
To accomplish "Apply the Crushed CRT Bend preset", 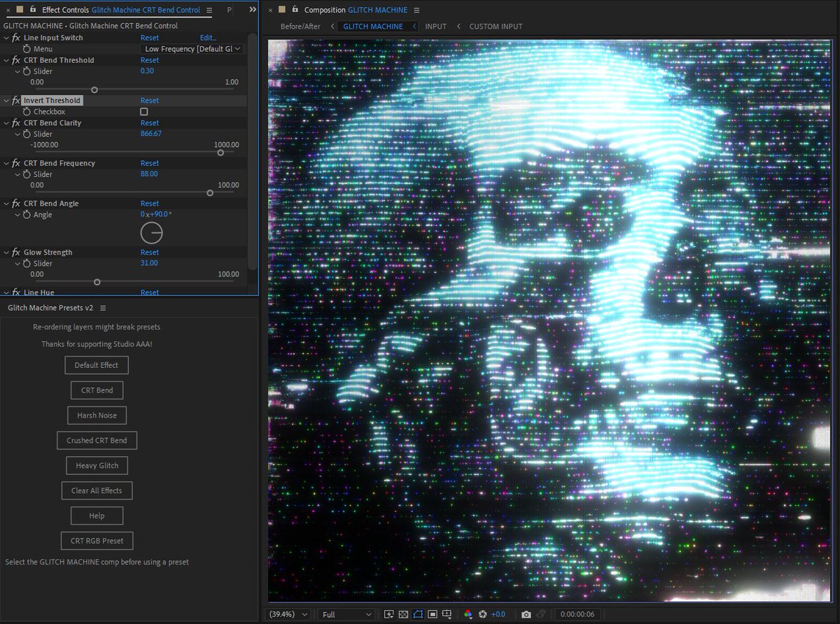I will tap(97, 441).
